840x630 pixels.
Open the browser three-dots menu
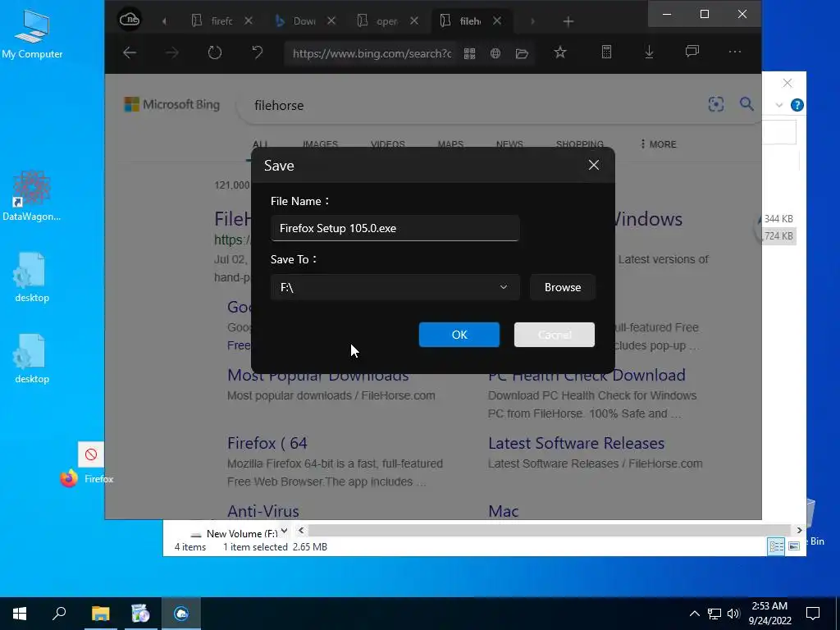point(734,52)
